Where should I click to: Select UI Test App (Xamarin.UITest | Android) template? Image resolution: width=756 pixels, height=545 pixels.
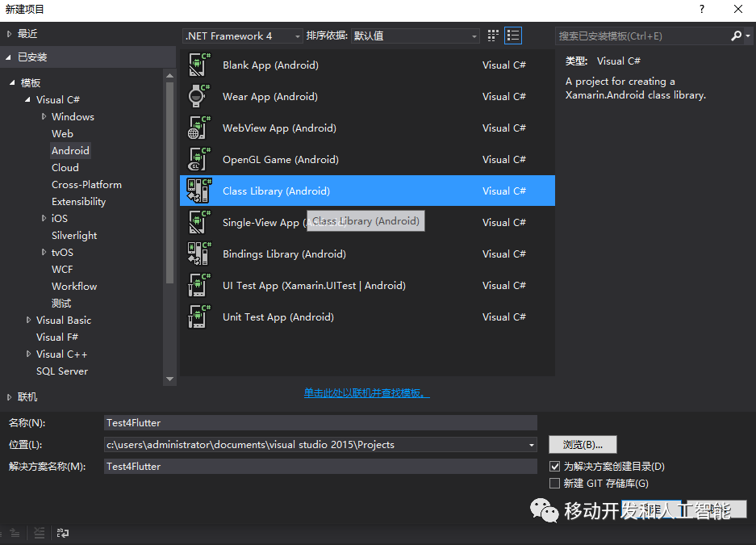367,286
